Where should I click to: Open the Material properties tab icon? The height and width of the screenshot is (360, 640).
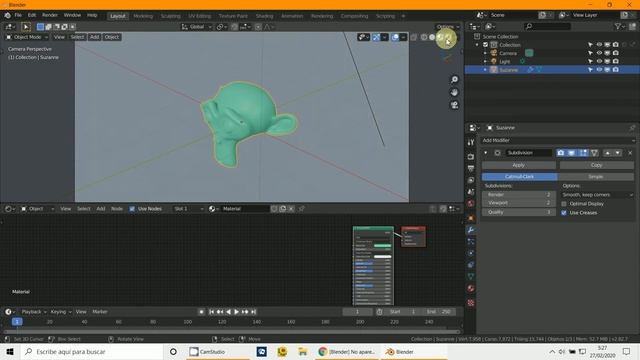click(471, 288)
